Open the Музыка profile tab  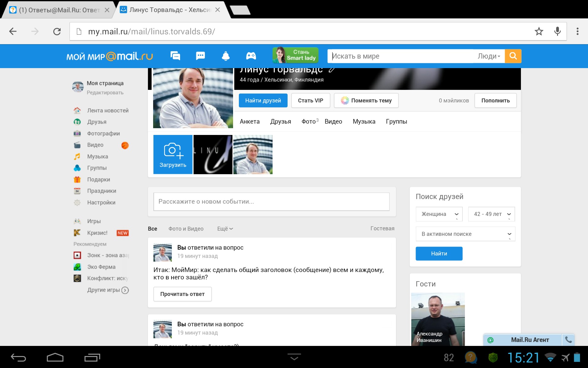[x=364, y=121]
